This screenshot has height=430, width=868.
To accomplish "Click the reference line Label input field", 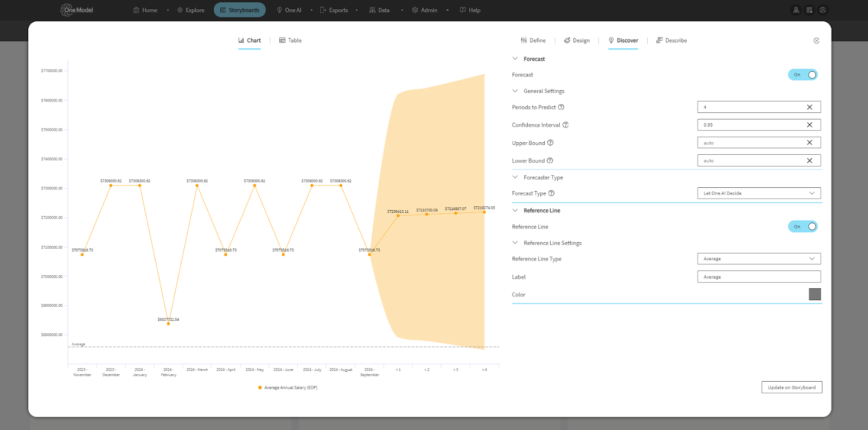I will point(758,277).
